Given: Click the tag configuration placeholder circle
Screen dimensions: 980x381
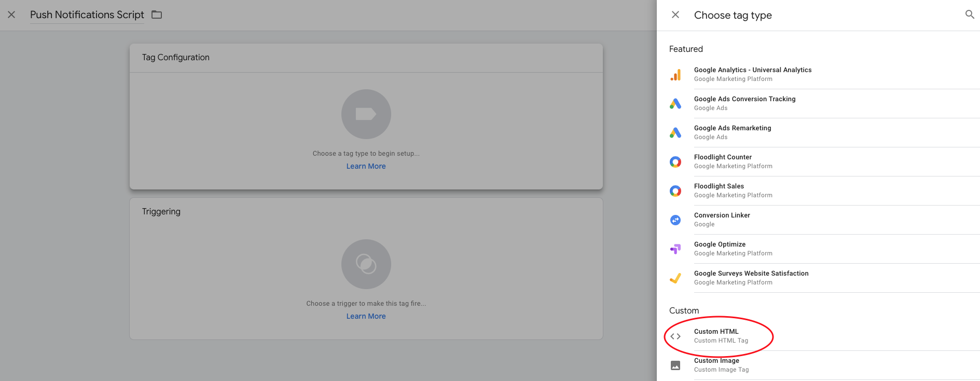Looking at the screenshot, I should coord(366,114).
